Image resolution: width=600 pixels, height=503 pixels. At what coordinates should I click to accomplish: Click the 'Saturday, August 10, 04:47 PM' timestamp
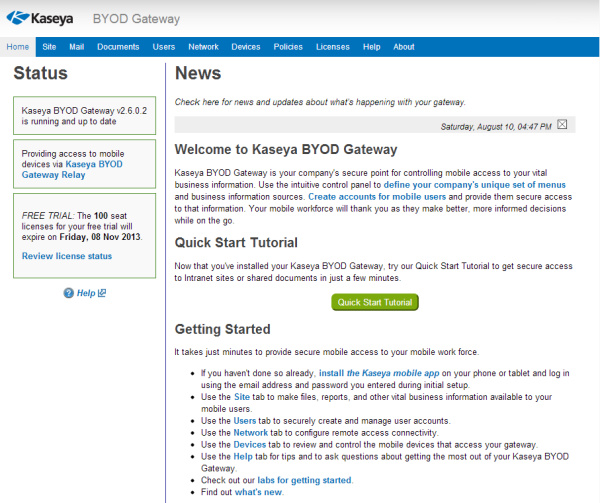496,127
